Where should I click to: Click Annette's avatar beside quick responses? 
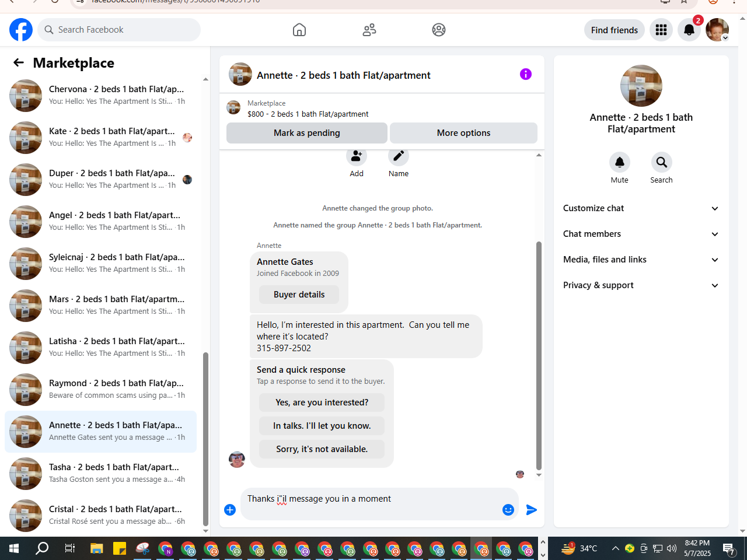(x=237, y=460)
